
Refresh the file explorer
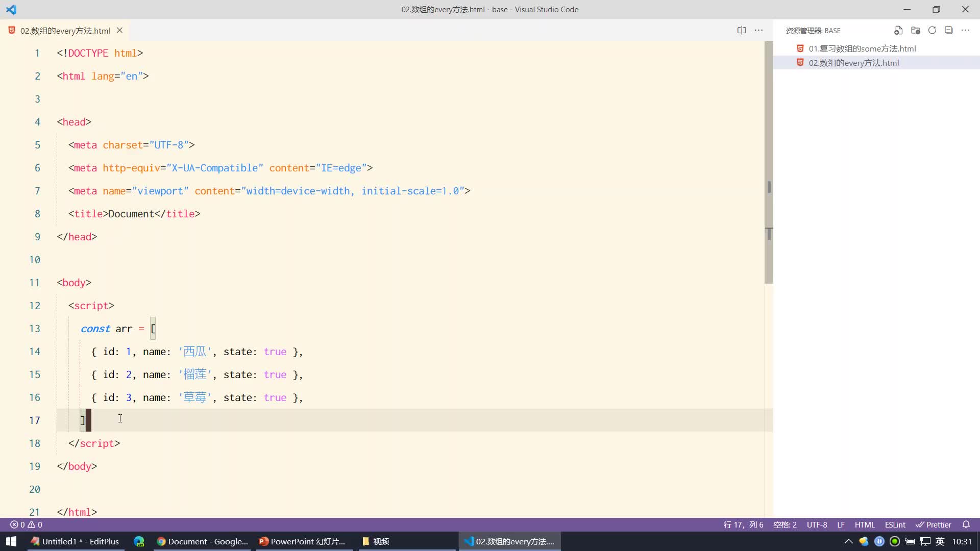pos(932,30)
